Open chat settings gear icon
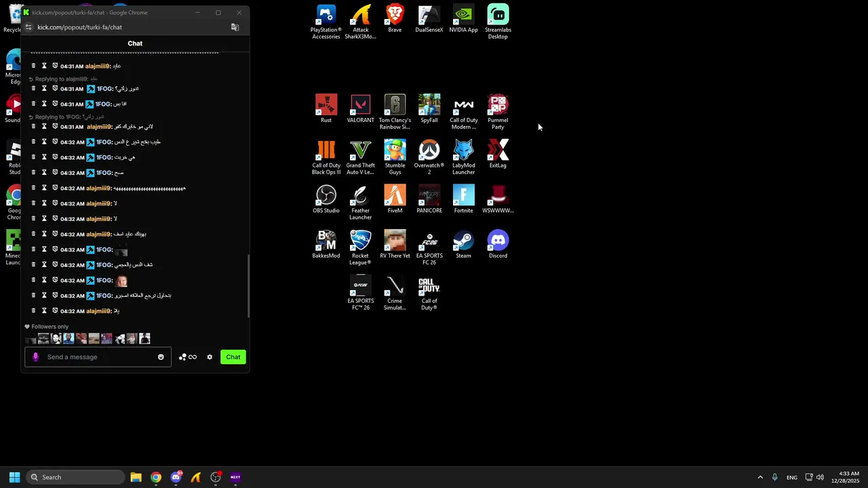 tap(210, 357)
